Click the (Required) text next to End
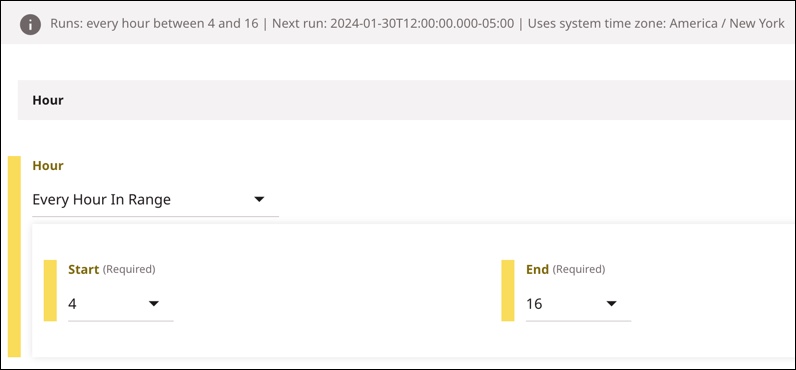Screen dimensions: 796x370 tap(579, 270)
